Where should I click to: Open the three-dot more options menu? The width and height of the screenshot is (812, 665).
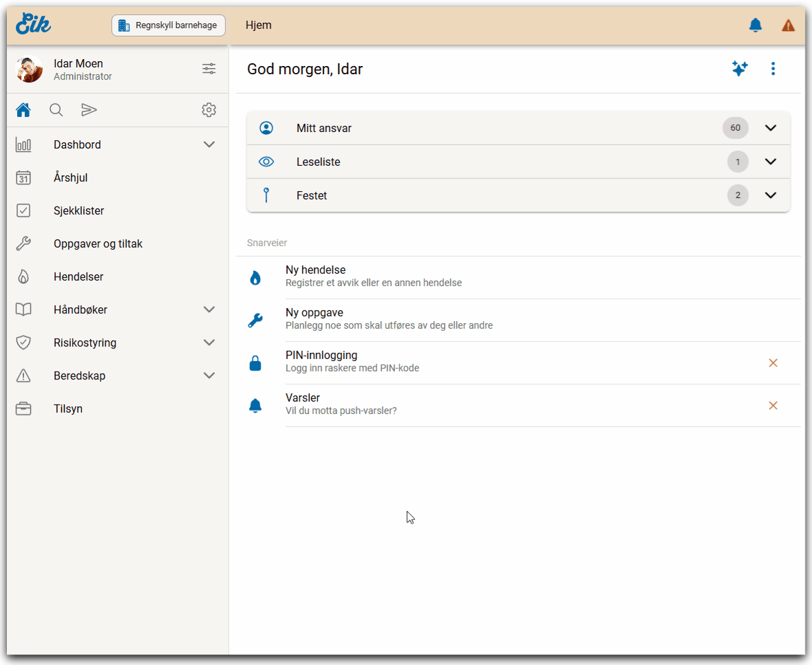773,69
